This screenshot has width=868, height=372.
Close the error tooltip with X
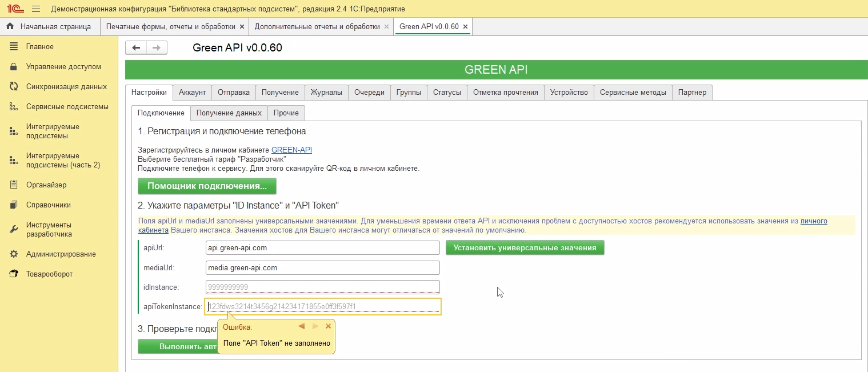coord(328,326)
